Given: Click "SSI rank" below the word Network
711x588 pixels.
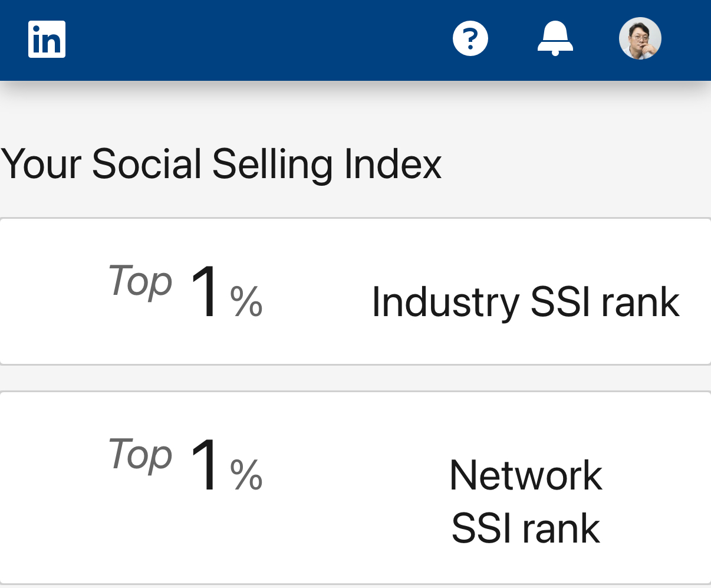Looking at the screenshot, I should point(525,528).
